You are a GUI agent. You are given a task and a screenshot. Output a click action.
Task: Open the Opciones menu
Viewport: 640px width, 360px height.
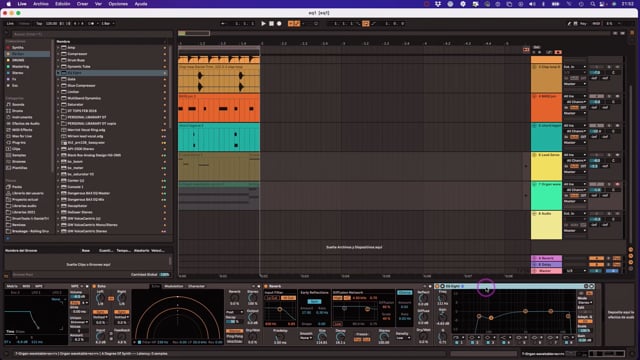tap(118, 4)
